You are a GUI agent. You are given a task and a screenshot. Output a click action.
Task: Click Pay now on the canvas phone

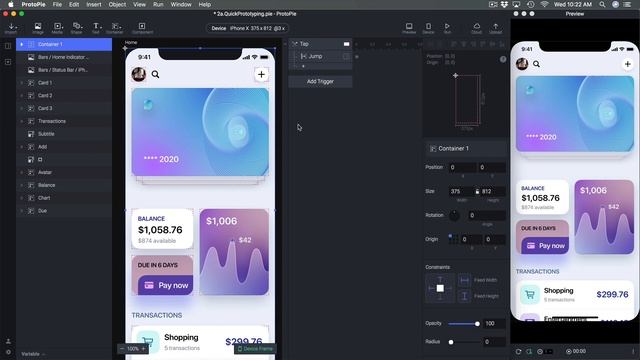[x=166, y=285]
